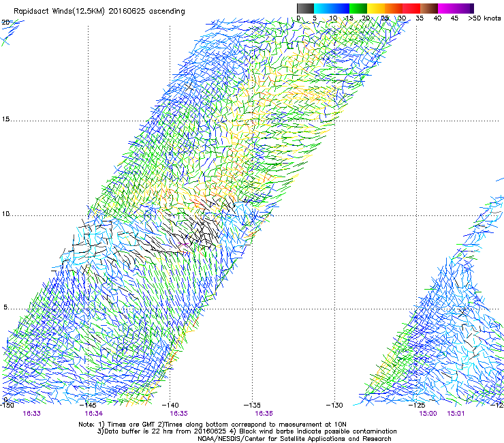The height and width of the screenshot is (443, 504).
Task: Click the '16:35' swath time label
Action: (178, 414)
